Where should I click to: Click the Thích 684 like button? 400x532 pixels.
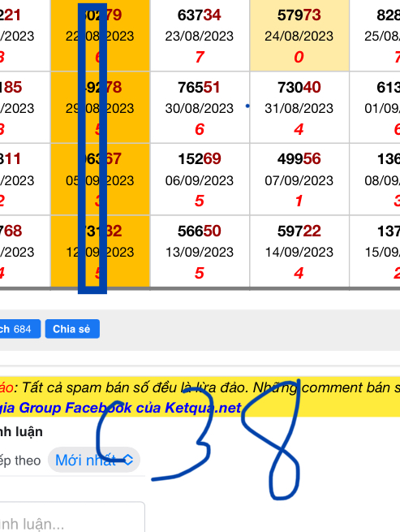tap(19, 329)
